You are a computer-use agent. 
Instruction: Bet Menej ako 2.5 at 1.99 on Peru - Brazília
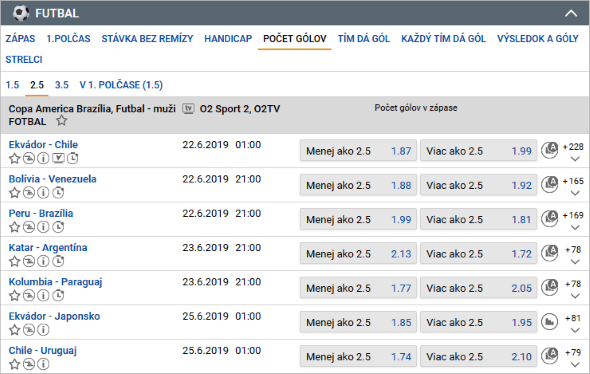pyautogui.click(x=358, y=219)
